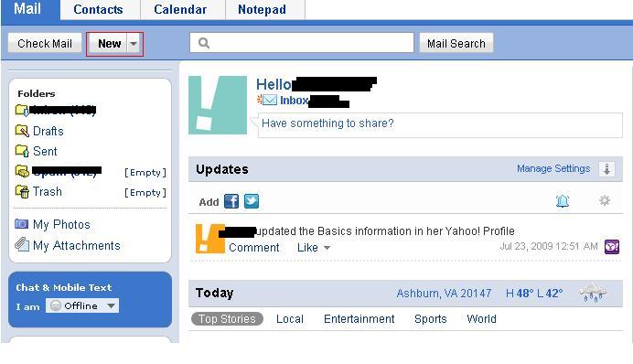Click the Trash can icon
Viewport: 633px width, 364px height.
22,191
